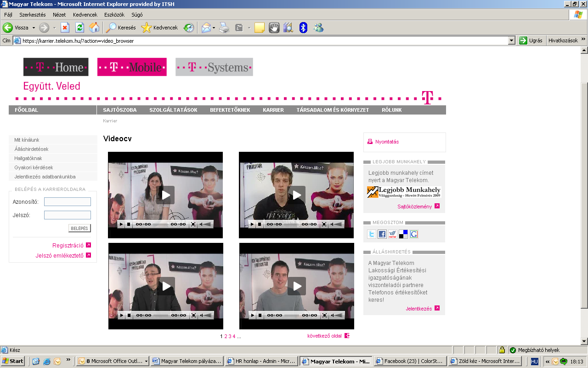Open TÁRSADALOM ÉS KÖRNYEZET navigation item
The height and width of the screenshot is (368, 588).
coord(333,110)
